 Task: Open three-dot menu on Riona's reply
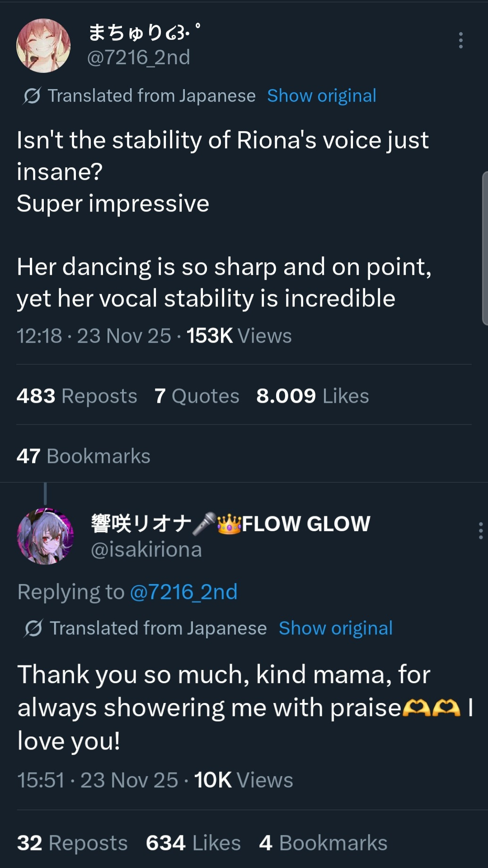click(480, 531)
